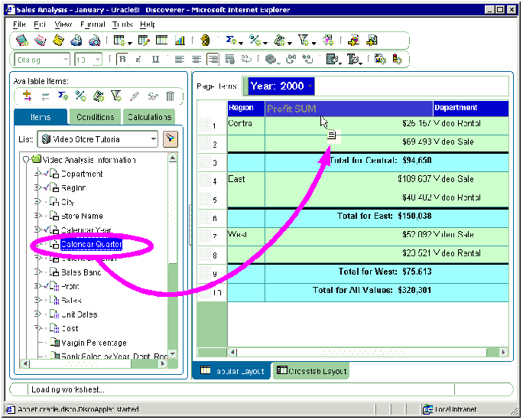The height and width of the screenshot is (420, 523).
Task: Click the export icon at toolbar end
Action: click(x=372, y=41)
